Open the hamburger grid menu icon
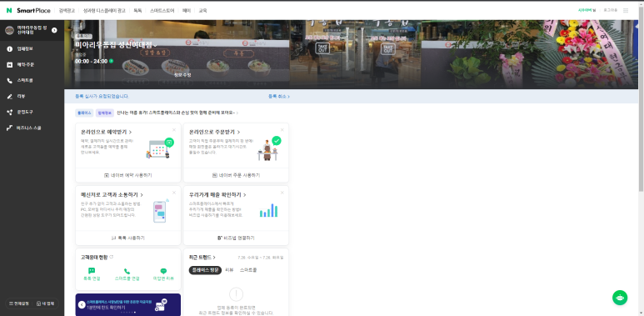The width and height of the screenshot is (644, 316). coord(626,11)
